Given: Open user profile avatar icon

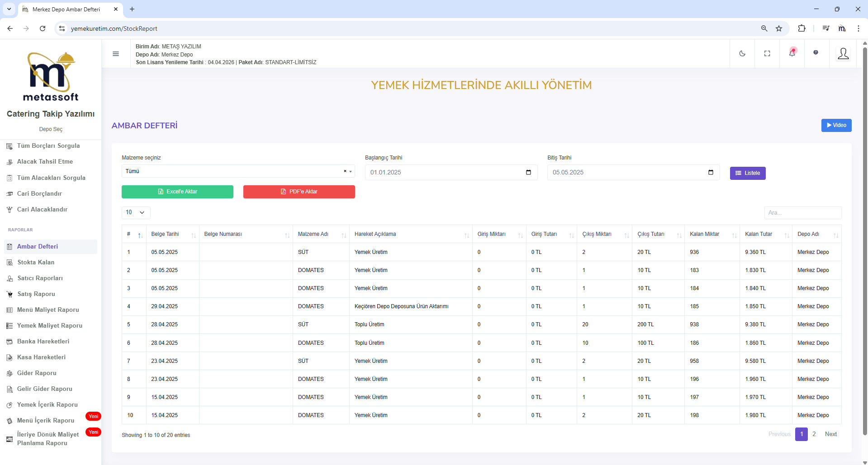Looking at the screenshot, I should pyautogui.click(x=843, y=54).
